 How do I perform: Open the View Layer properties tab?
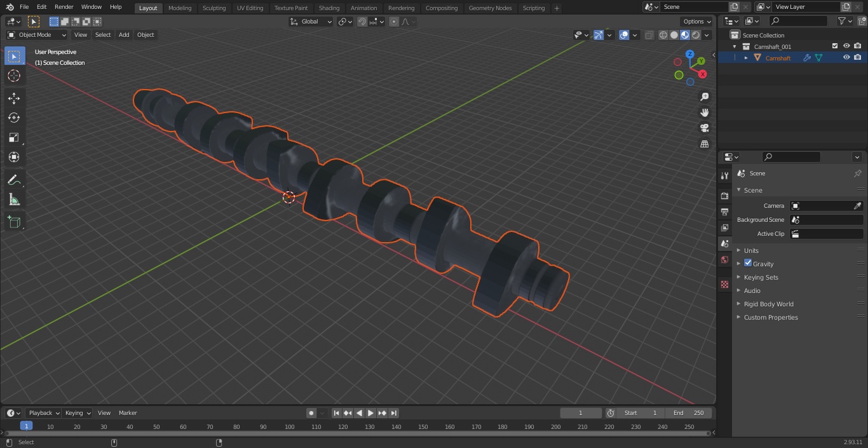point(724,228)
